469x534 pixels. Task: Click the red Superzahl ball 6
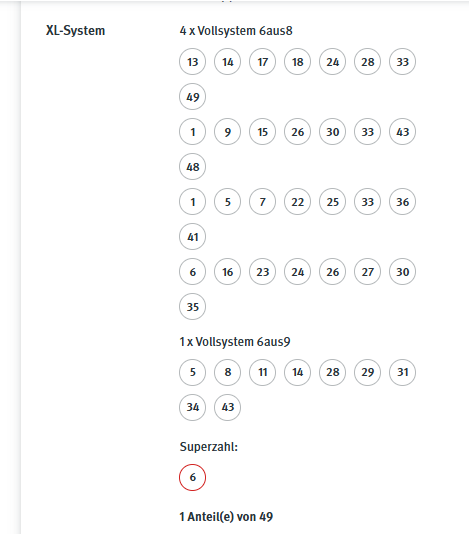pyautogui.click(x=192, y=477)
